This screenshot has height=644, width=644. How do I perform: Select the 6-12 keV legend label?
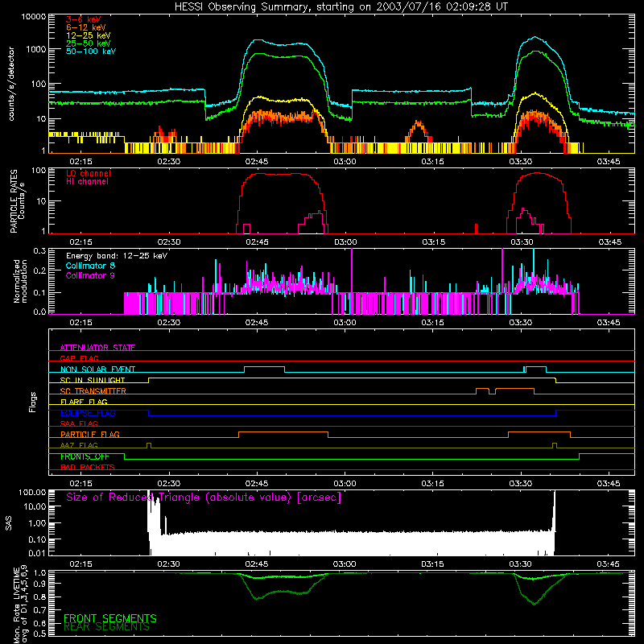(x=86, y=27)
